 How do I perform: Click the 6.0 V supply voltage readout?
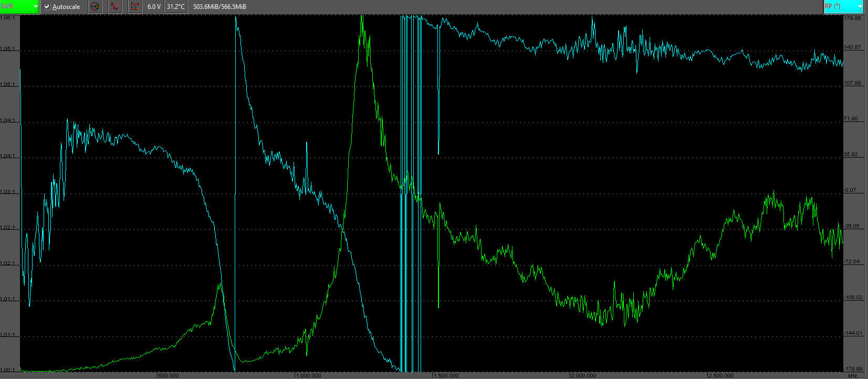(154, 7)
